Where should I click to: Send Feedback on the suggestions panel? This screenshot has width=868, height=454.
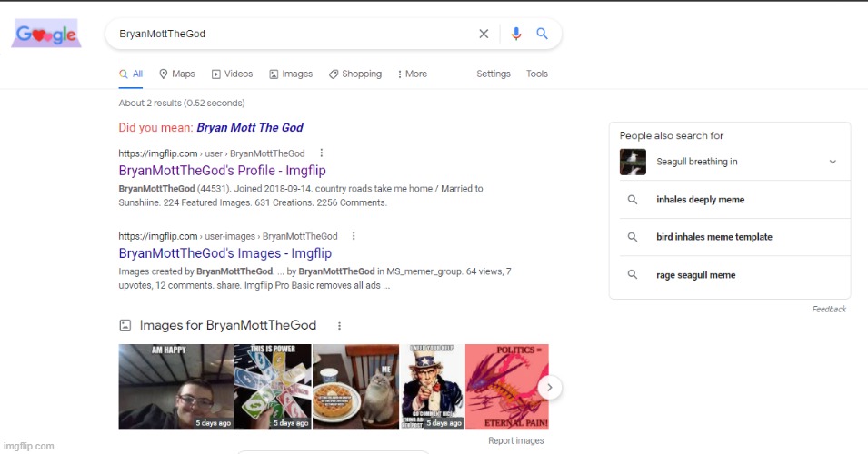(x=829, y=309)
